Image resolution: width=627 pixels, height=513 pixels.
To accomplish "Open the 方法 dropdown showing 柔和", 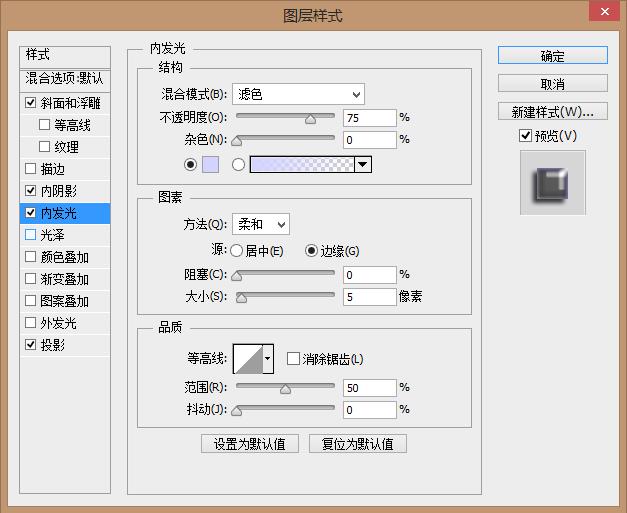I will click(261, 224).
